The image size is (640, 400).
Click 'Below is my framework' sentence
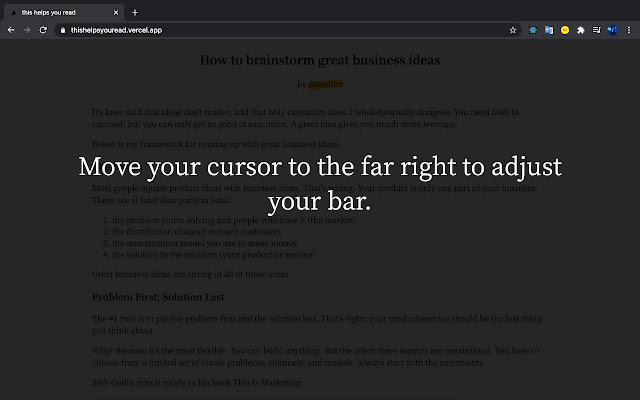[x=216, y=144]
